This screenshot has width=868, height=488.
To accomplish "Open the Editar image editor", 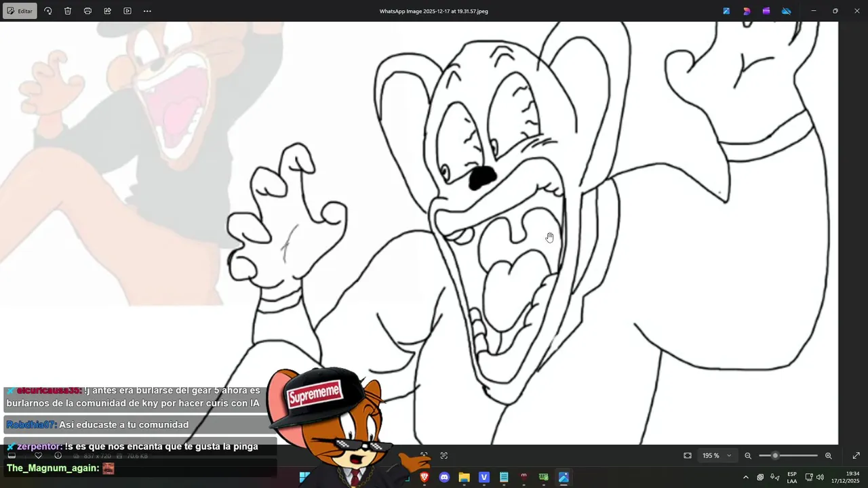I will tap(20, 11).
